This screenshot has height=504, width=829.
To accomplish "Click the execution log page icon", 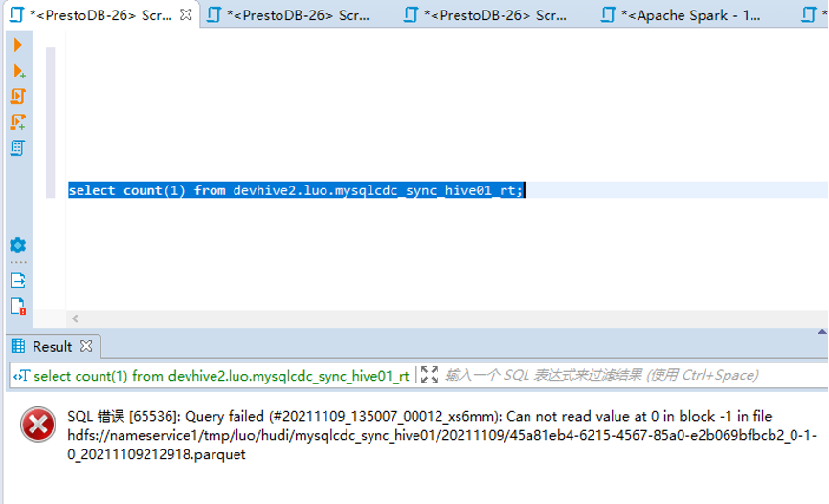I will [18, 306].
